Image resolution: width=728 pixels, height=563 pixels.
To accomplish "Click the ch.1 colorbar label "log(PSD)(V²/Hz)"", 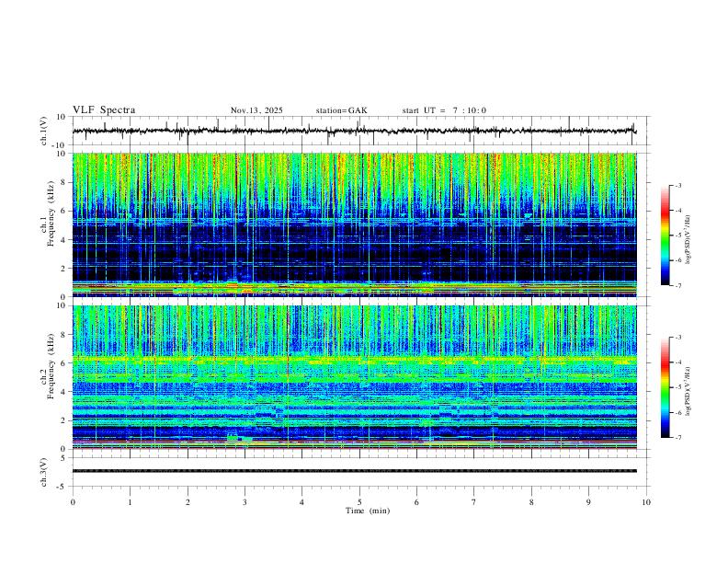I will [x=688, y=240].
